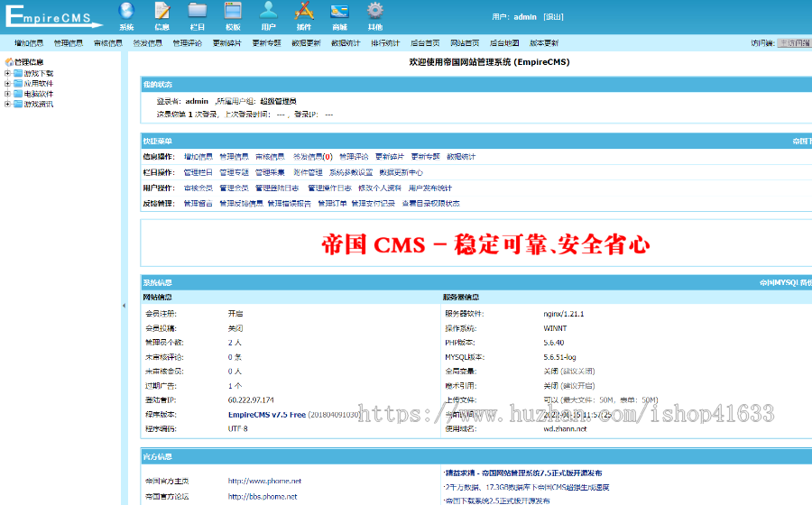Open 系统参数设置 quick link
The width and height of the screenshot is (812, 505).
pos(351,172)
